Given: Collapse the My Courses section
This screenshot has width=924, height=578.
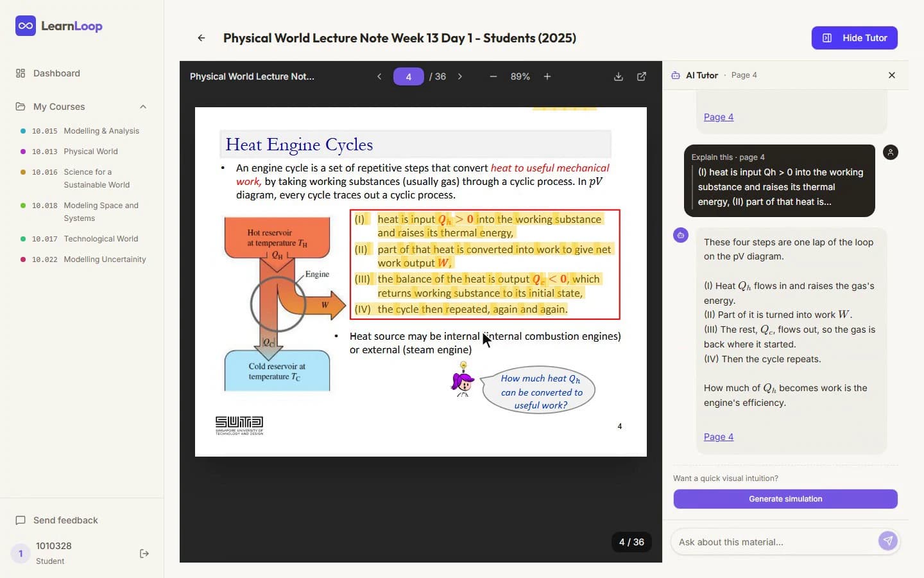Looking at the screenshot, I should pos(143,107).
